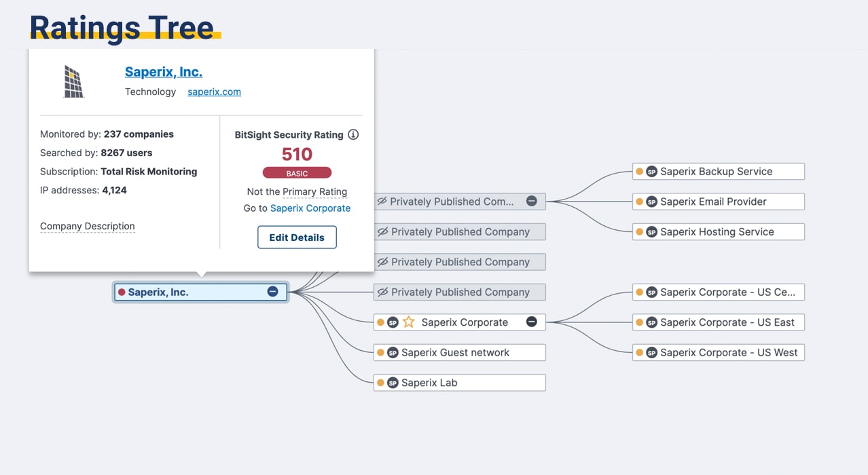Click the SP badge on Saperix Lab
This screenshot has height=475, width=868.
click(393, 383)
